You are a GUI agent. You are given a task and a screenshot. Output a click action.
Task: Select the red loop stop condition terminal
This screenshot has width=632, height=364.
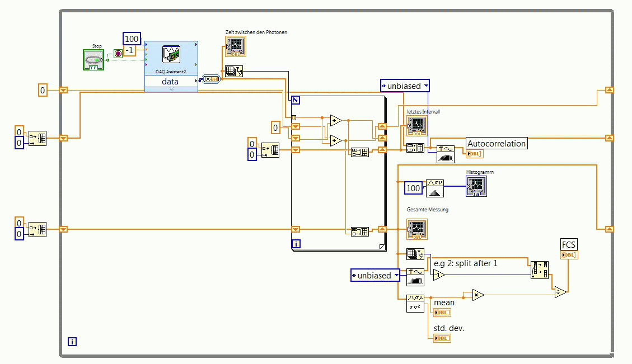(x=118, y=54)
